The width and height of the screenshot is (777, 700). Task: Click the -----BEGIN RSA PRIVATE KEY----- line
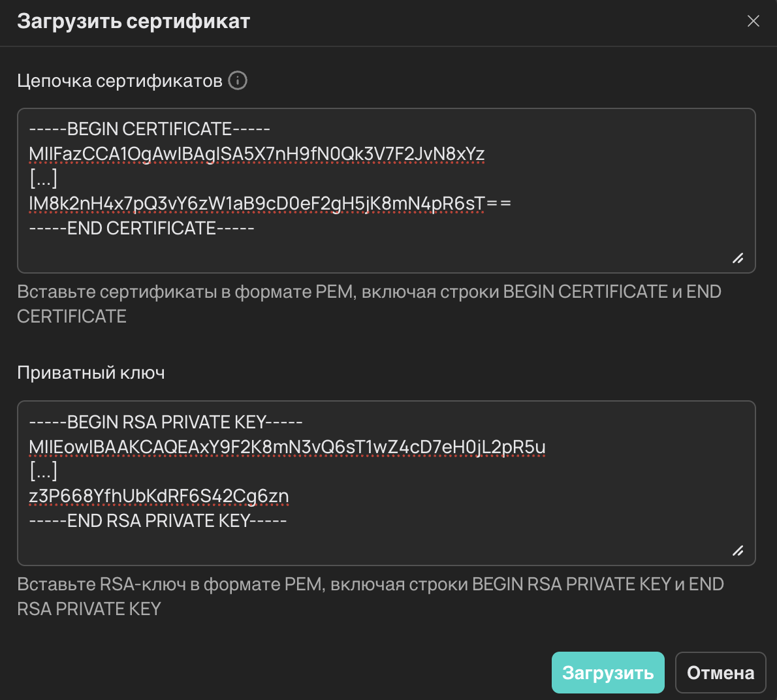[x=165, y=422]
